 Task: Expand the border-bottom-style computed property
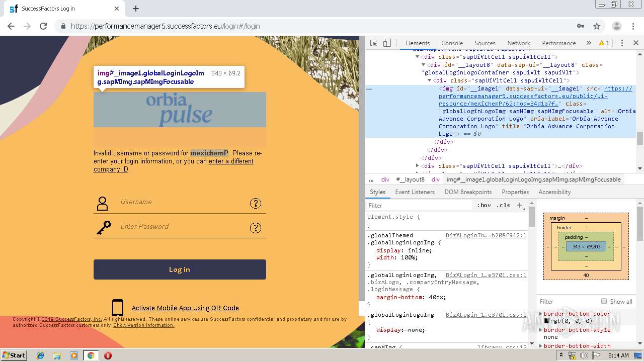[541, 330]
